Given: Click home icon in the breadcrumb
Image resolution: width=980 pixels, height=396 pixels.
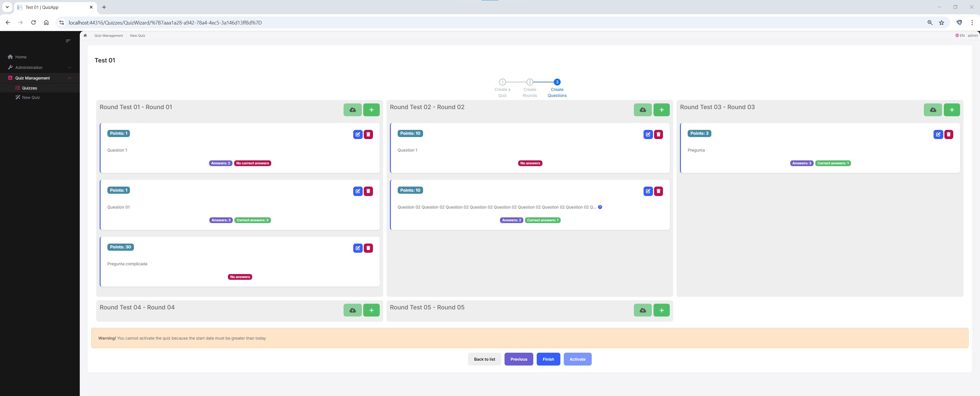Looking at the screenshot, I should (x=85, y=35).
